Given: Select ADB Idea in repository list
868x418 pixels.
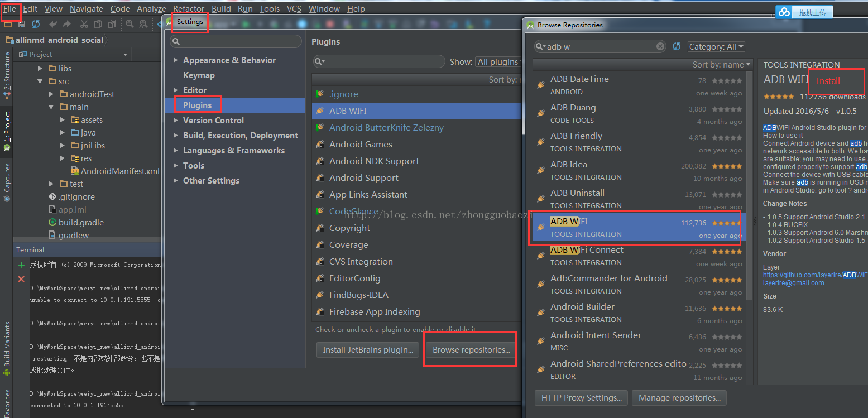Looking at the screenshot, I should pyautogui.click(x=640, y=170).
